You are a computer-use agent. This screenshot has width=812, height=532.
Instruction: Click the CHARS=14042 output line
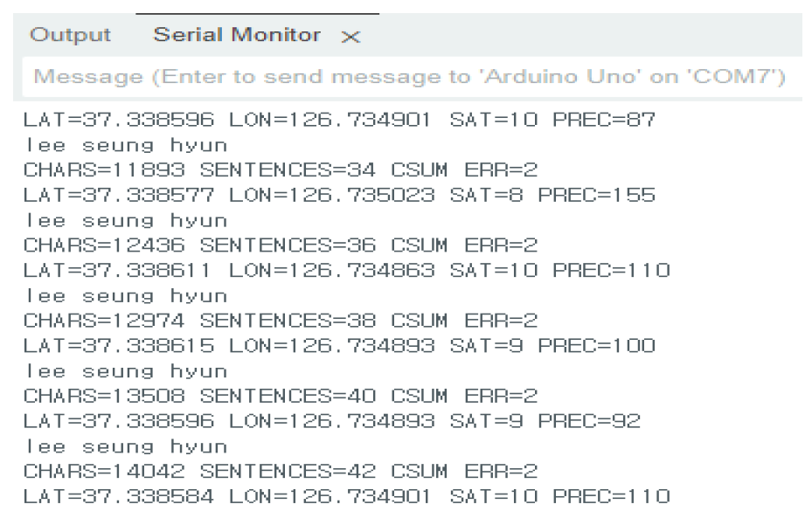281,473
